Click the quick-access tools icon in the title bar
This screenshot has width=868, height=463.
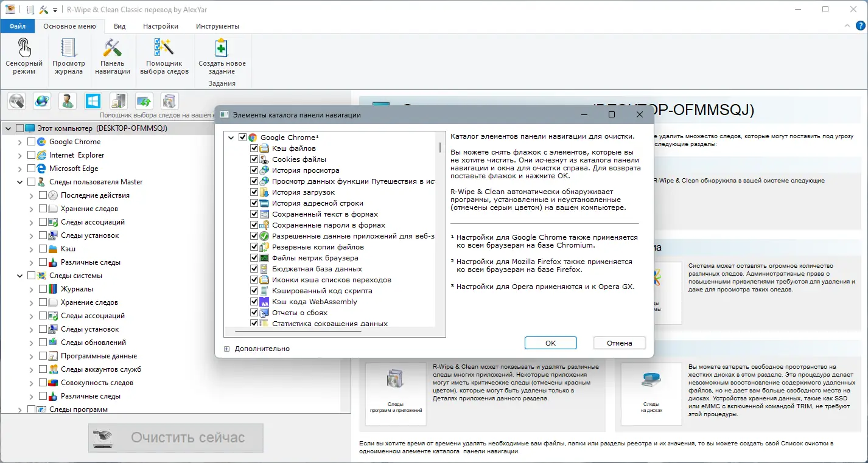click(44, 9)
